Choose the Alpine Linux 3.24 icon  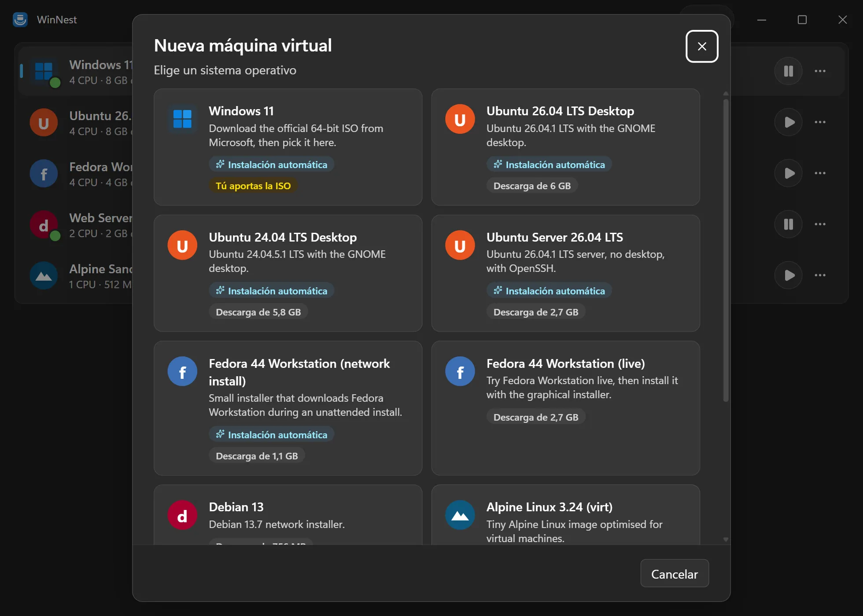click(x=460, y=515)
